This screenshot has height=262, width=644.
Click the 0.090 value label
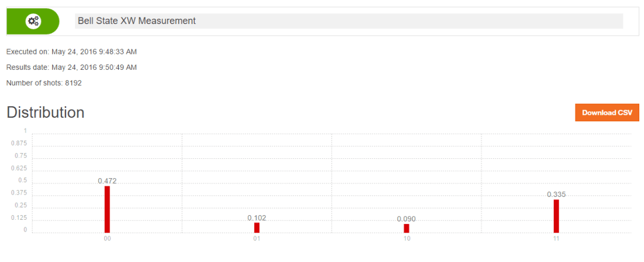[x=406, y=219]
